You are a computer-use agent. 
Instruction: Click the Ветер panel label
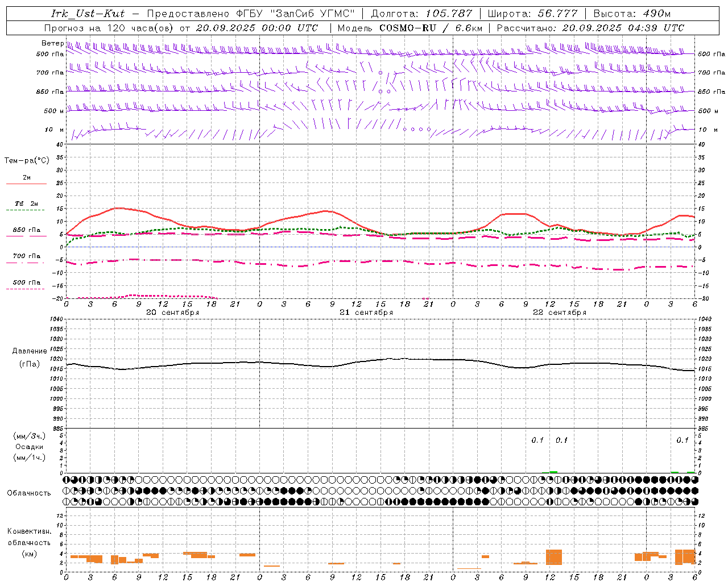pos(52,43)
